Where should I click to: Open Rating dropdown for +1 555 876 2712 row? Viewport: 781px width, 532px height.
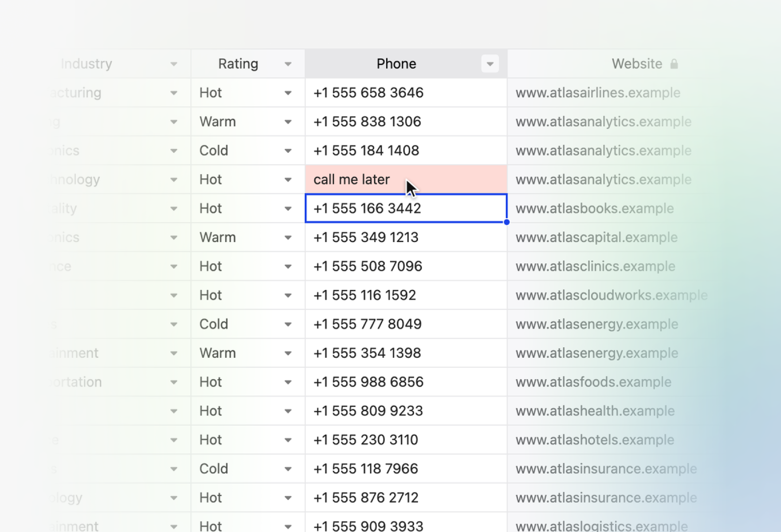pyautogui.click(x=288, y=498)
